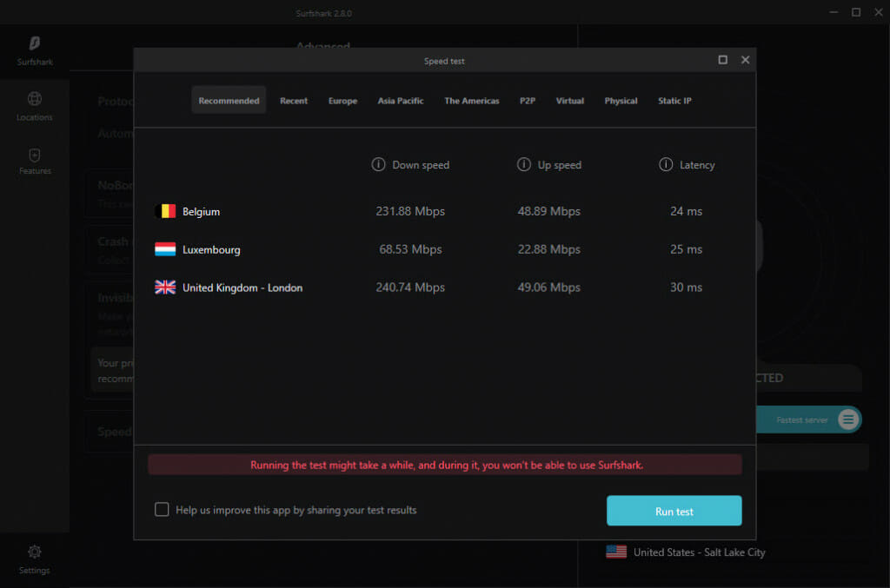Switch to the Recent tab
Screen dimensions: 890x588
click(294, 101)
